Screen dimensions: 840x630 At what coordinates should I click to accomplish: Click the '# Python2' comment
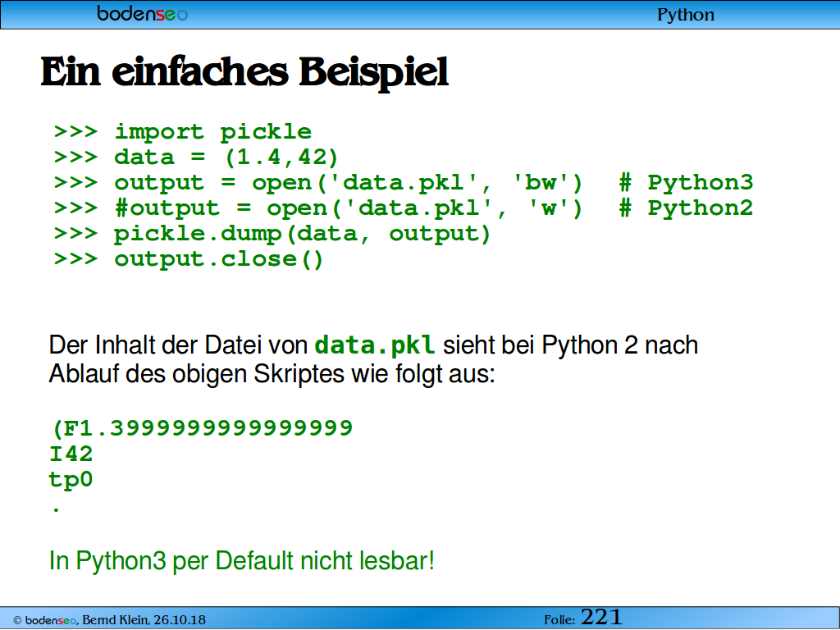[x=686, y=208]
